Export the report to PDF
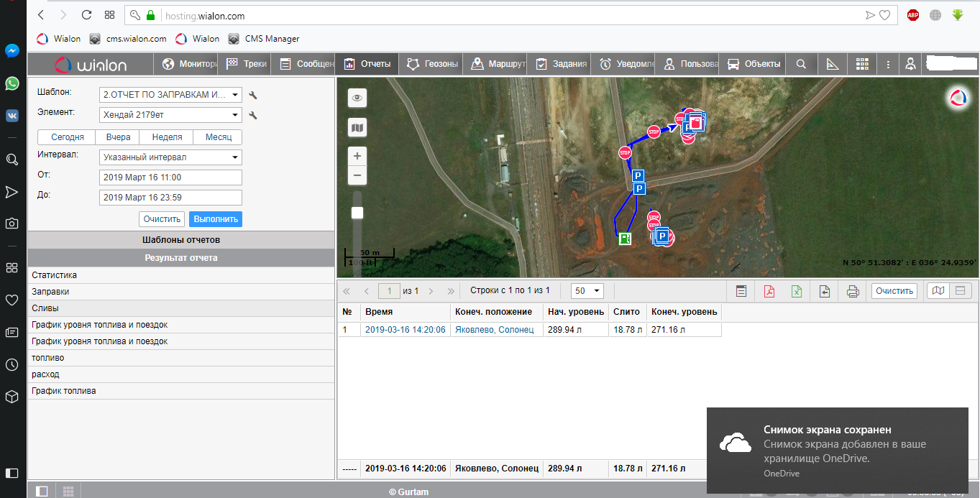980x498 pixels. (769, 291)
